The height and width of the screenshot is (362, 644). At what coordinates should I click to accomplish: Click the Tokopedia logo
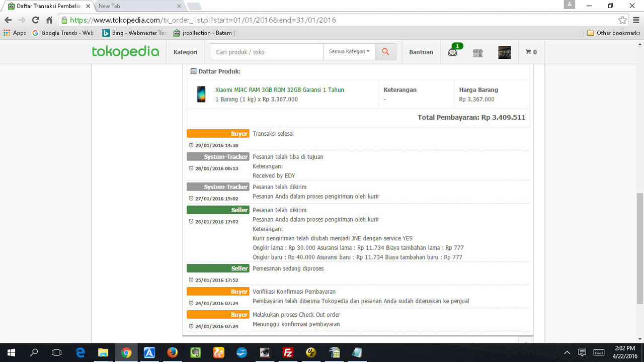click(125, 52)
